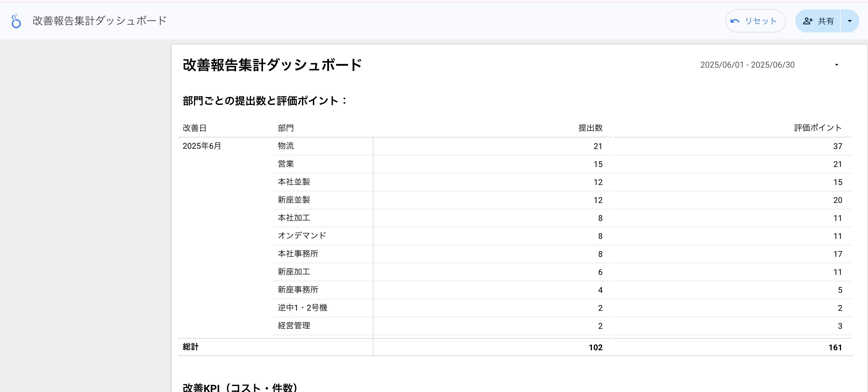Click the Looker Studio logo icon

(15, 21)
